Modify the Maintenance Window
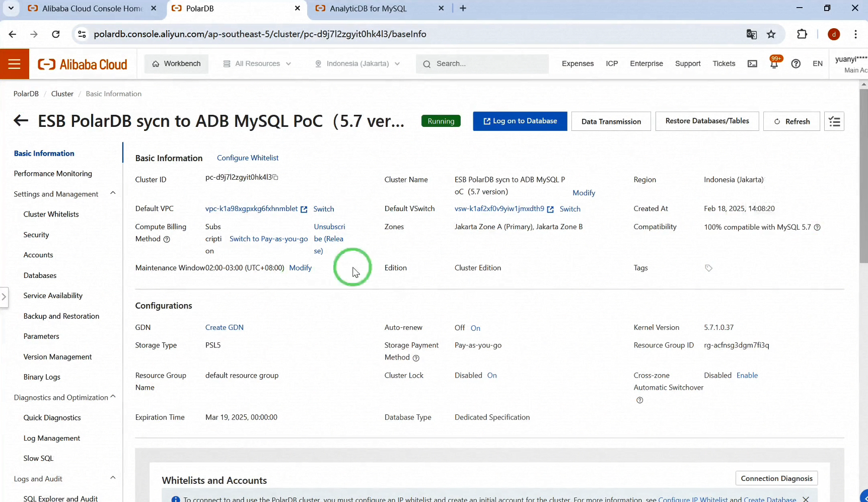 coord(301,268)
